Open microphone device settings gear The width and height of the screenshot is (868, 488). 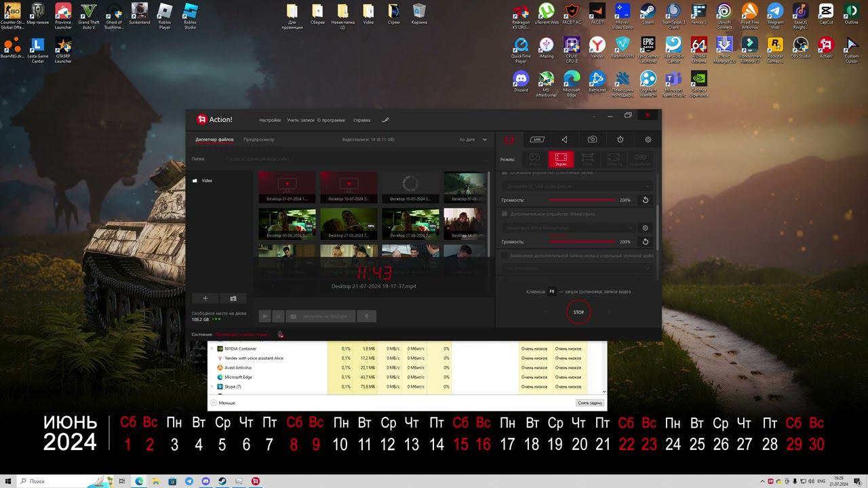645,228
